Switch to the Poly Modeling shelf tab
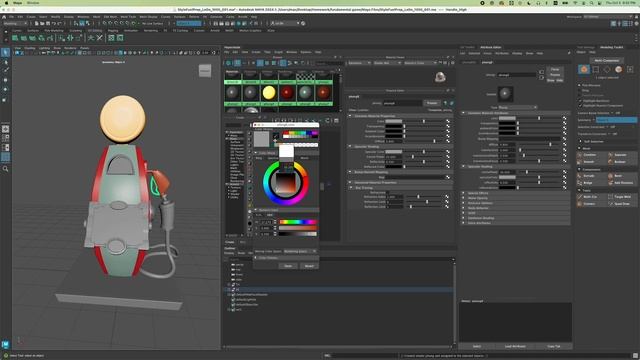 [x=54, y=30]
